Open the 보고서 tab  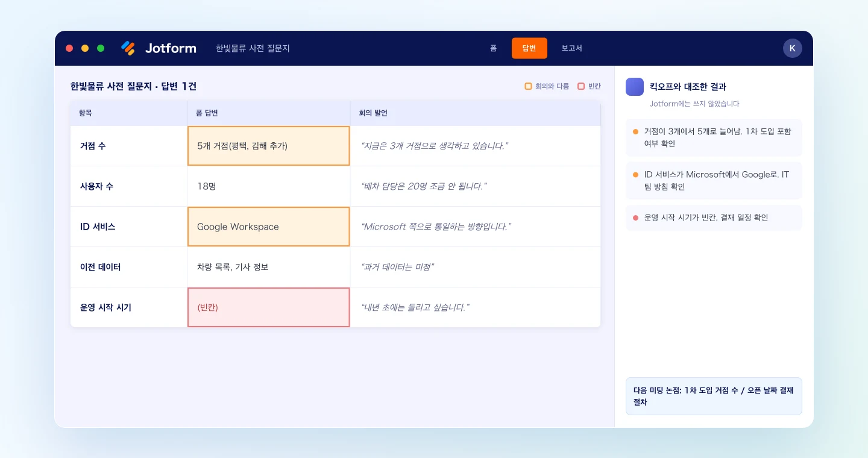coord(571,48)
